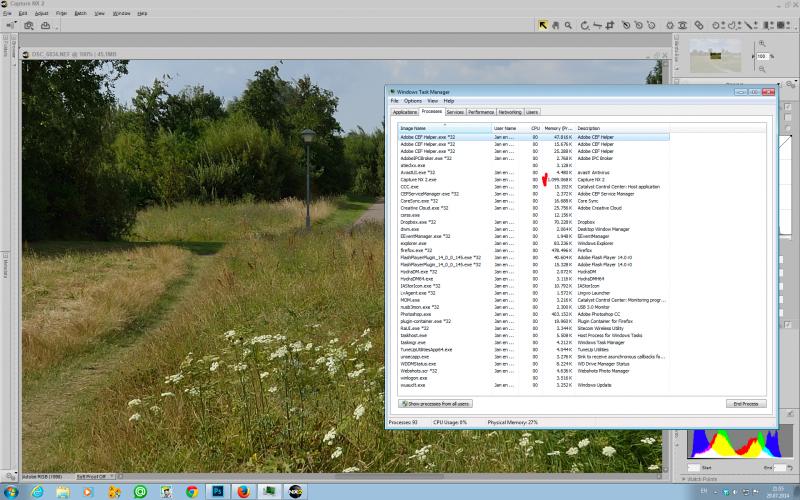Screen dimensions: 800x500
Task: Click the zoom-out magnifier in Bird's Eye panel
Action: [762, 69]
